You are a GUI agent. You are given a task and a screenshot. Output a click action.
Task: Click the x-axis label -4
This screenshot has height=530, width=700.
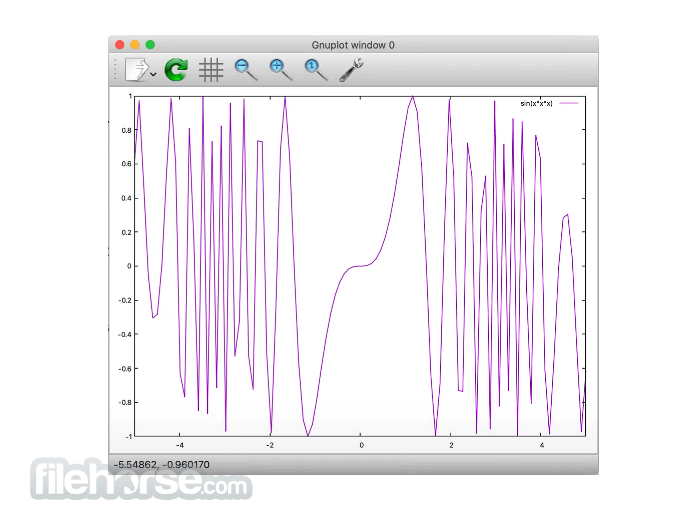(179, 445)
